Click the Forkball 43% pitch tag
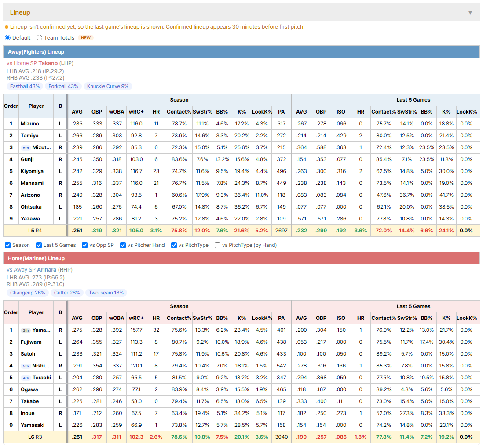Viewport: 483px width, 448px height. (x=63, y=86)
